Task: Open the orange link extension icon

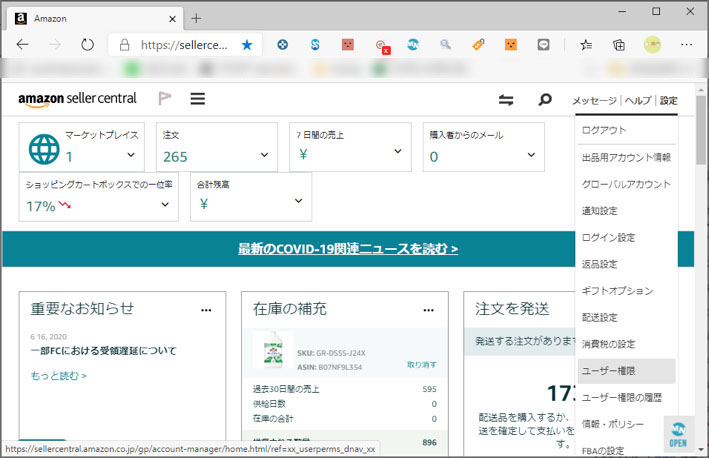Action: click(478, 44)
